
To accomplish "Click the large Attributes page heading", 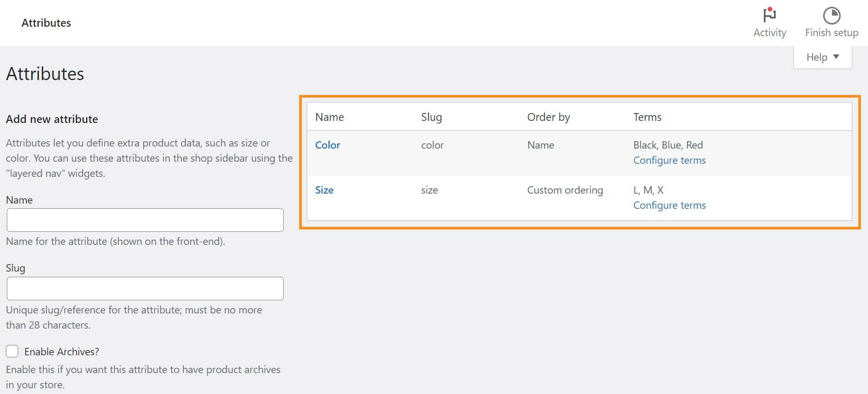I will click(x=45, y=74).
